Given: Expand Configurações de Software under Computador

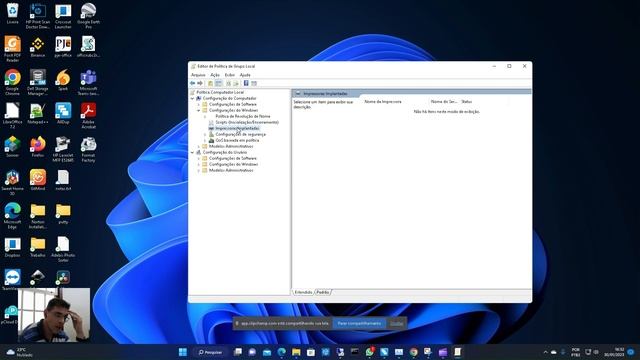Looking at the screenshot, I should (199, 104).
